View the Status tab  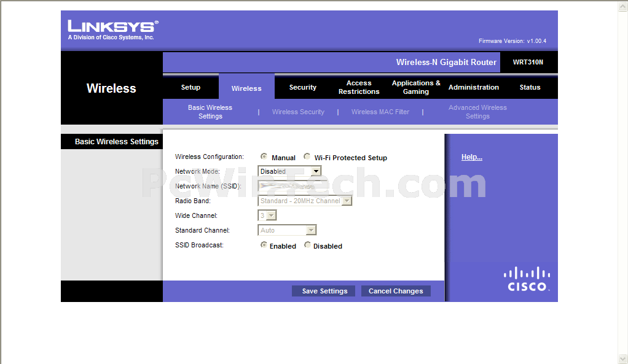click(x=530, y=87)
